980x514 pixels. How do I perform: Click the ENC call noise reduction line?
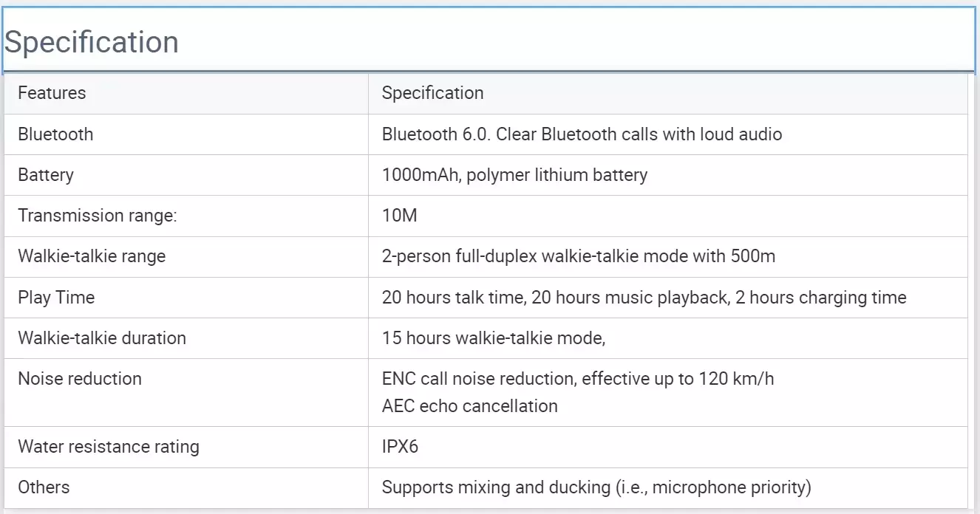pos(578,379)
